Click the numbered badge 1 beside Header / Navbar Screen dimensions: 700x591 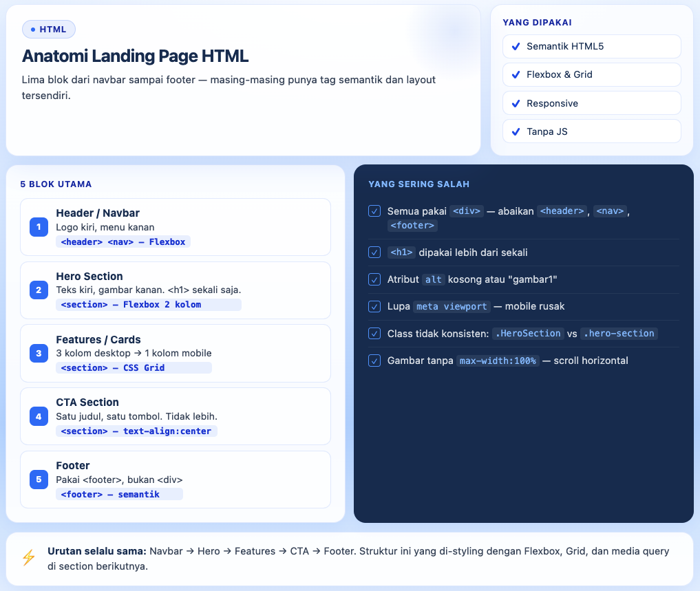pos(39,226)
